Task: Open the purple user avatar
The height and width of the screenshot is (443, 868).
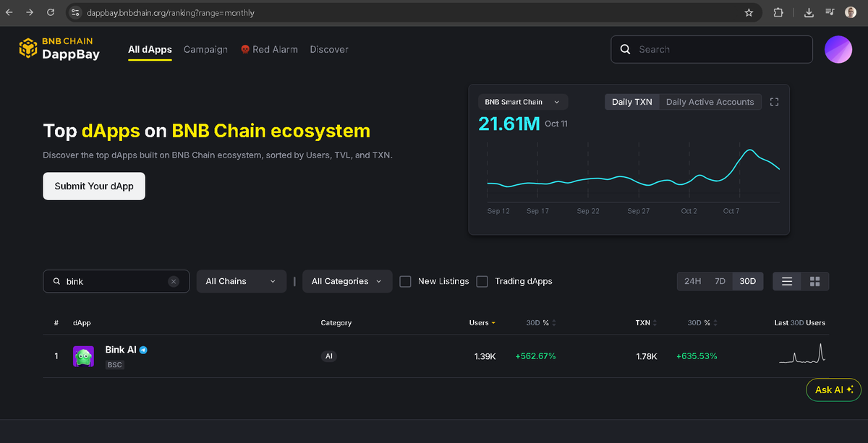Action: click(838, 49)
